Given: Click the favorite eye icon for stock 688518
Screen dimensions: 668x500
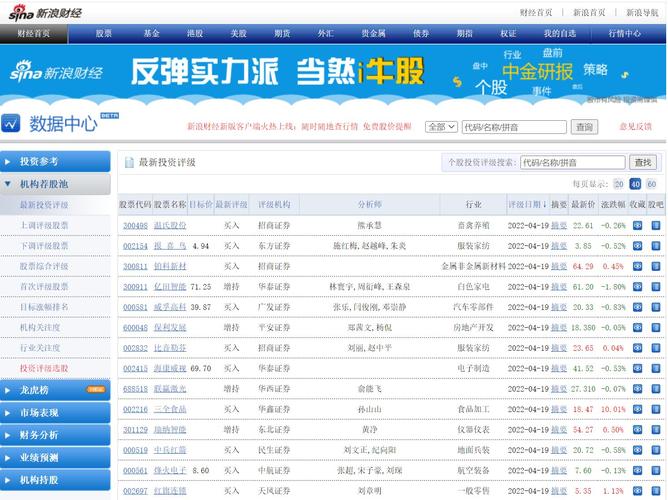Looking at the screenshot, I should (637, 389).
